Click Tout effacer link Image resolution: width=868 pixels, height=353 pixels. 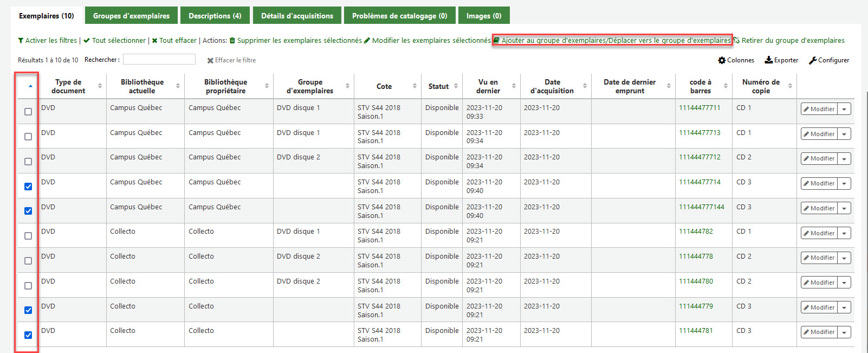click(x=174, y=40)
